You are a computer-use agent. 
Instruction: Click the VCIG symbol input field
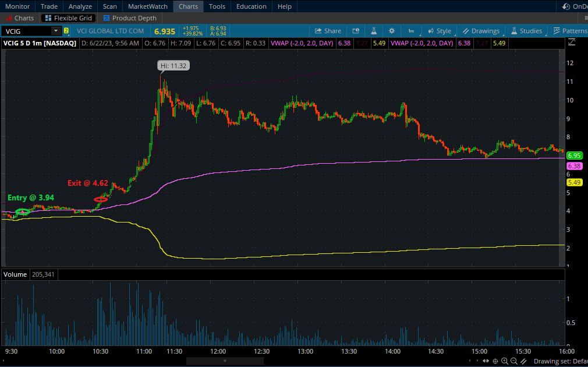[x=26, y=31]
